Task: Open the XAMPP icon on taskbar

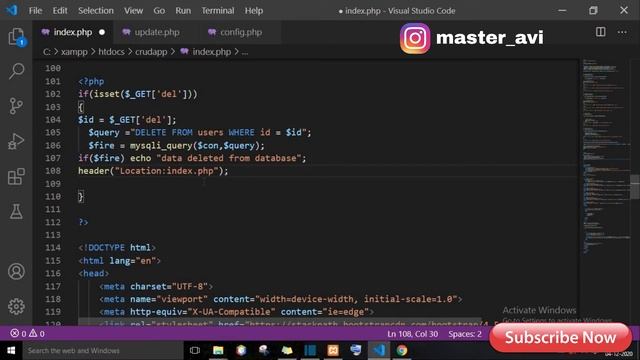Action: (333, 350)
